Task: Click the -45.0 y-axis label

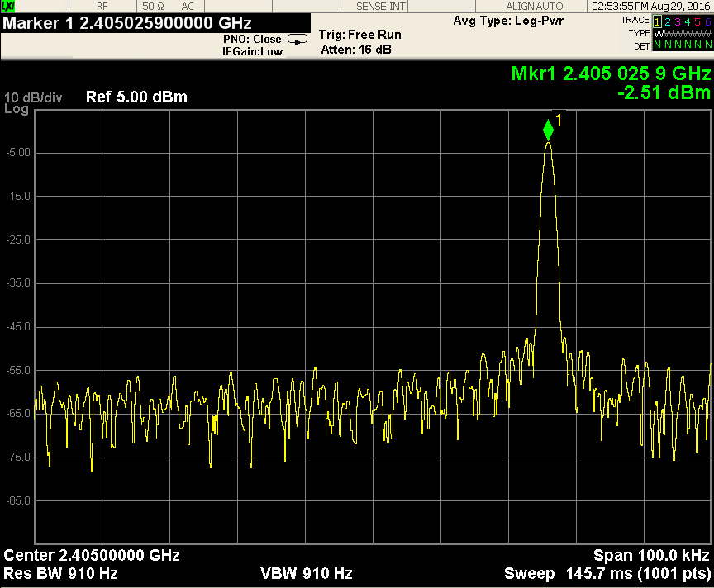Action: pos(18,327)
